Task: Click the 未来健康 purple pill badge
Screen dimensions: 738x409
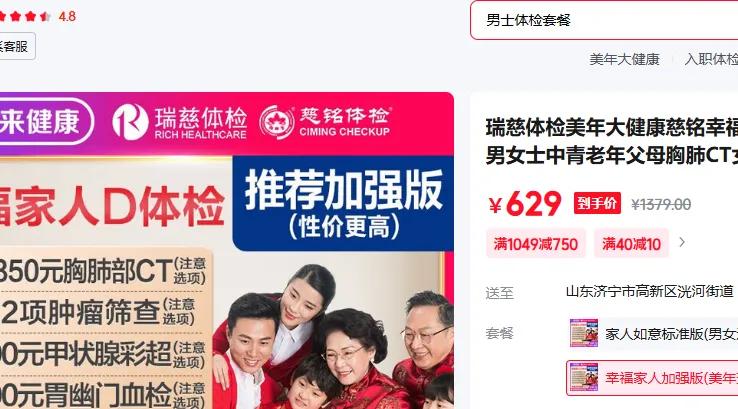Action: 46,121
